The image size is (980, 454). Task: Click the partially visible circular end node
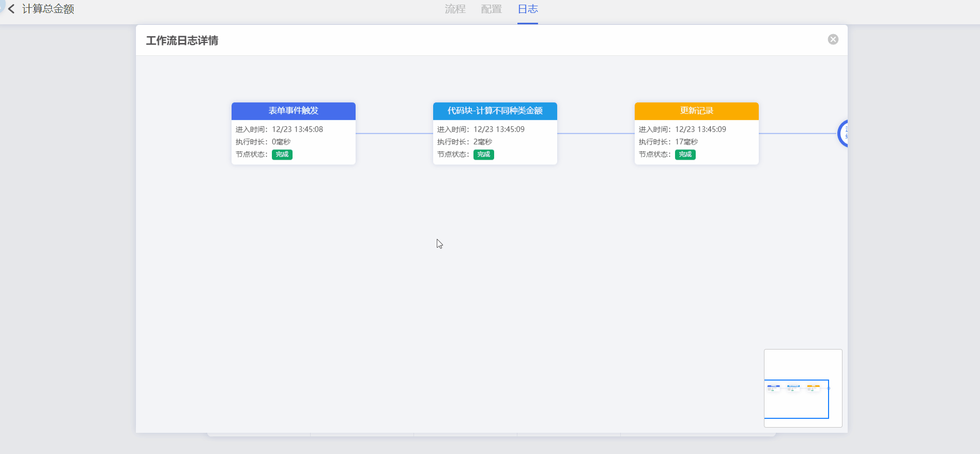[843, 133]
